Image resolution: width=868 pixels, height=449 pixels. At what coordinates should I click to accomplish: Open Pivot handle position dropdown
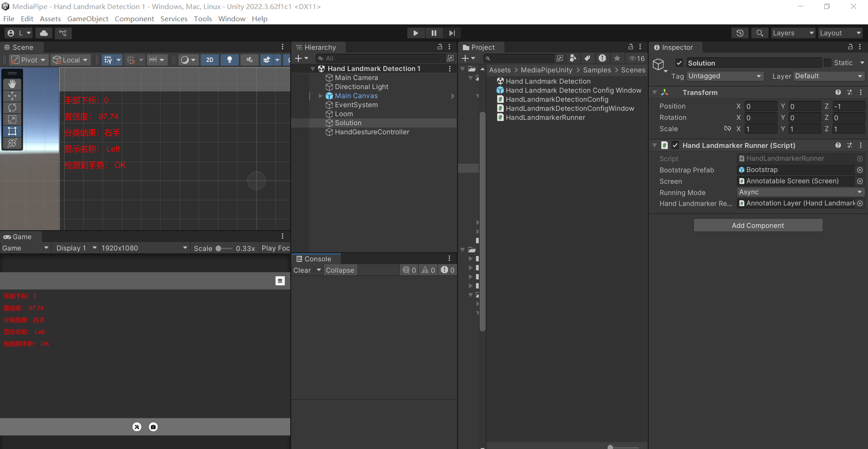coord(28,60)
